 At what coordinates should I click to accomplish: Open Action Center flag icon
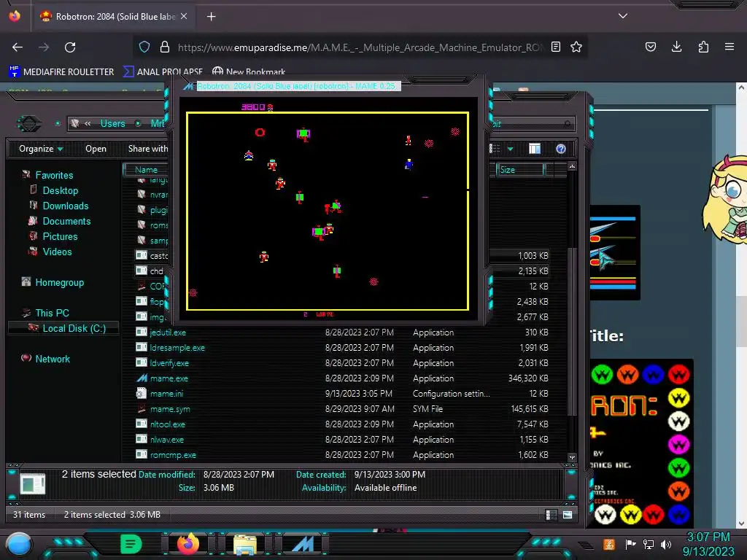pyautogui.click(x=630, y=544)
